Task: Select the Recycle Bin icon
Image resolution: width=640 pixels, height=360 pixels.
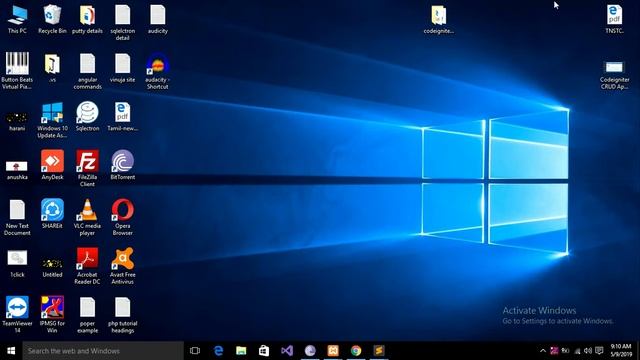Action: tap(52, 19)
